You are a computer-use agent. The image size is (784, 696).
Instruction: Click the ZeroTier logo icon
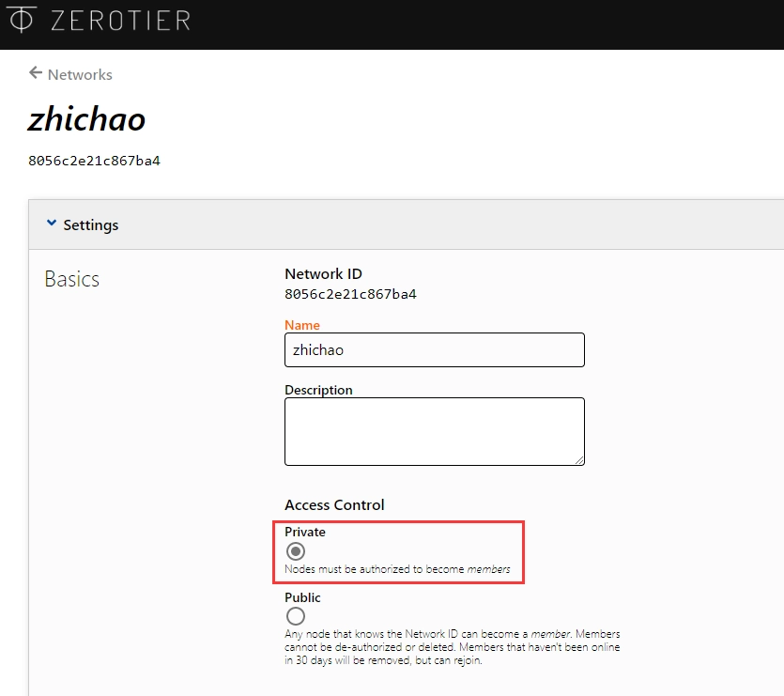click(x=21, y=20)
